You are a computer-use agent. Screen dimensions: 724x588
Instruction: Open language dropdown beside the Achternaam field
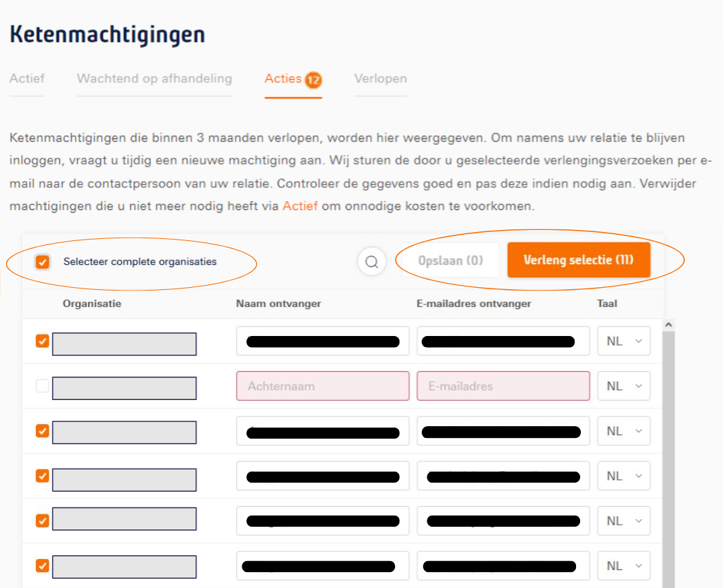(624, 386)
